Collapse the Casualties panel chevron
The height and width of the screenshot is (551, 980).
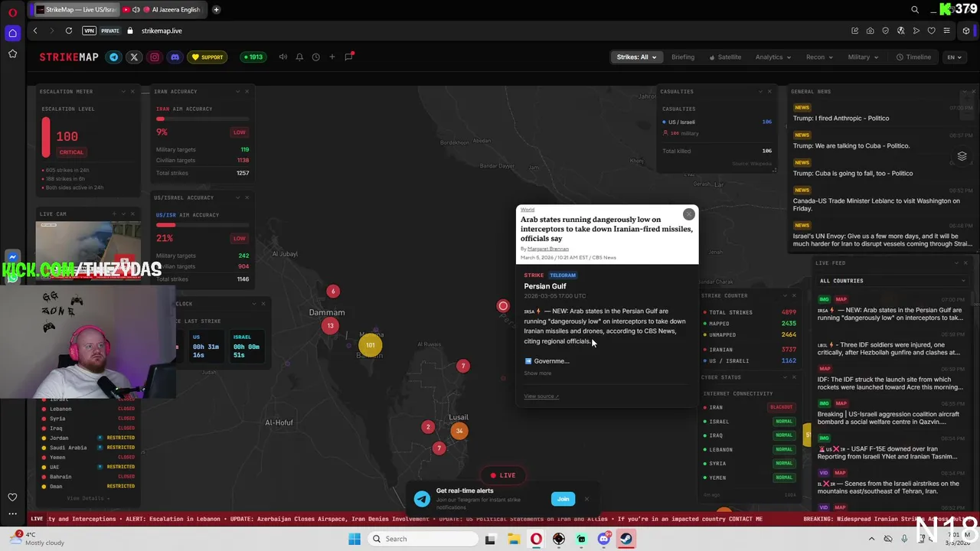point(760,91)
